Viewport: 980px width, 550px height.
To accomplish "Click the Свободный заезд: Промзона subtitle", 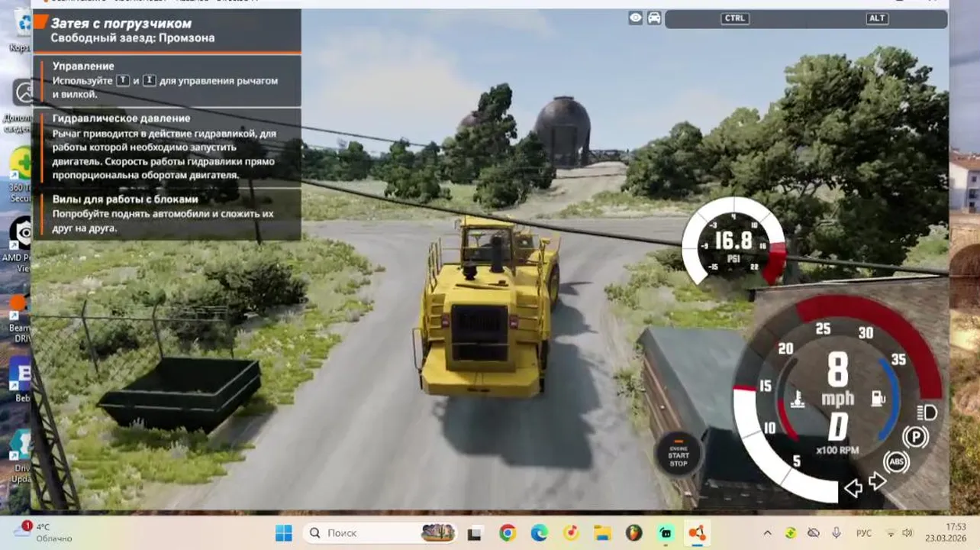I will coord(133,37).
